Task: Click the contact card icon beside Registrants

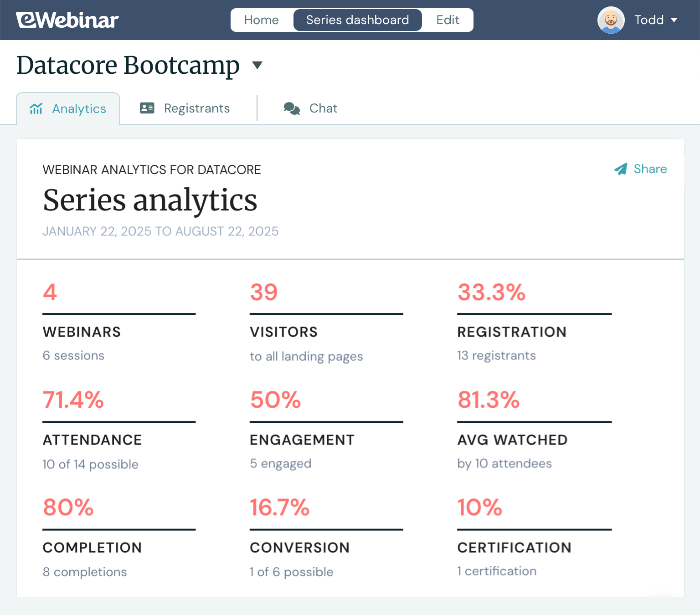Action: [146, 108]
